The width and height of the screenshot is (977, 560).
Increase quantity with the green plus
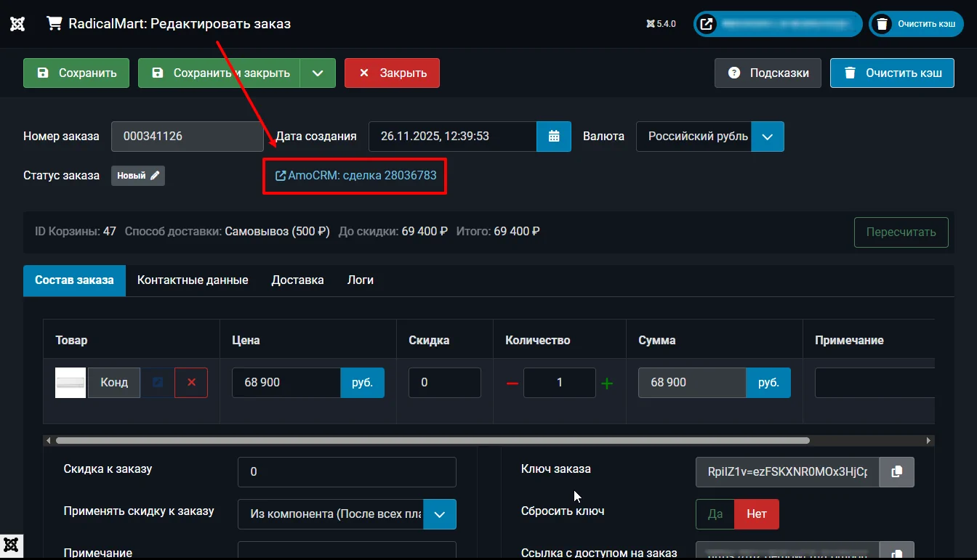click(607, 384)
